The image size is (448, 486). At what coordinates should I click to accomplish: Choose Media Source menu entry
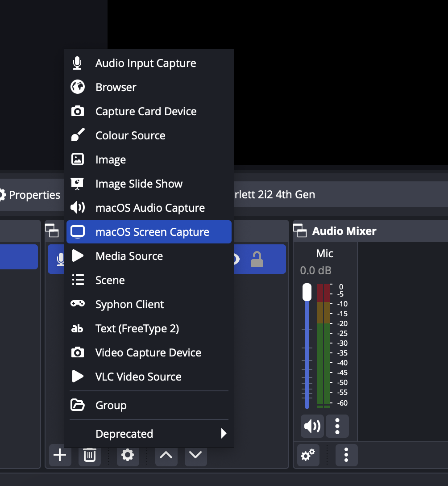(x=149, y=256)
